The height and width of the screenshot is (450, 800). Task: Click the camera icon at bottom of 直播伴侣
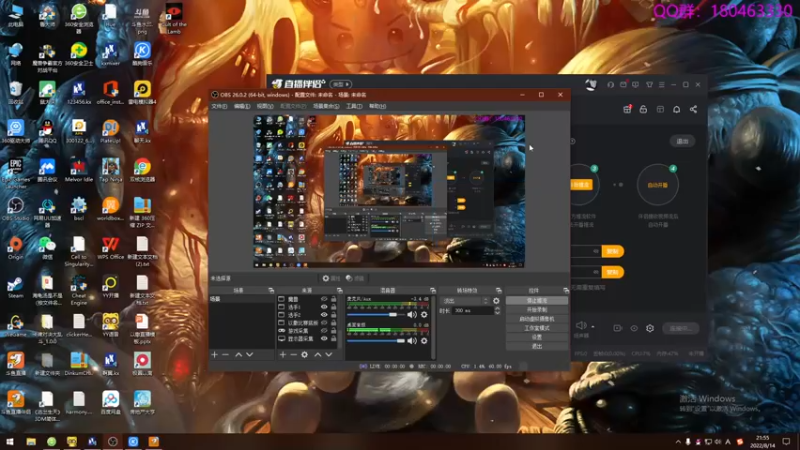click(x=617, y=328)
